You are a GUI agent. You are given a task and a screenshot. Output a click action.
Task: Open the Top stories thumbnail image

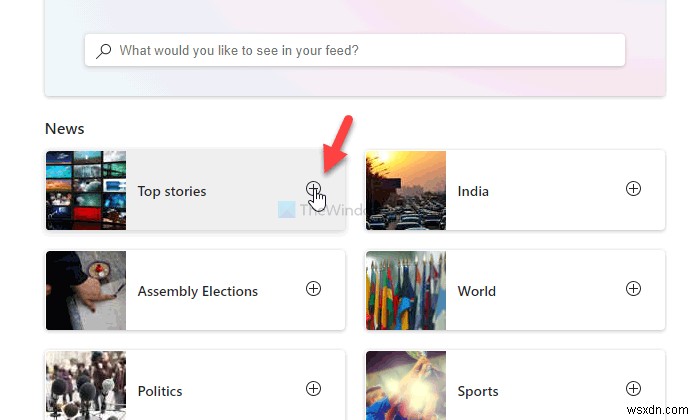86,190
